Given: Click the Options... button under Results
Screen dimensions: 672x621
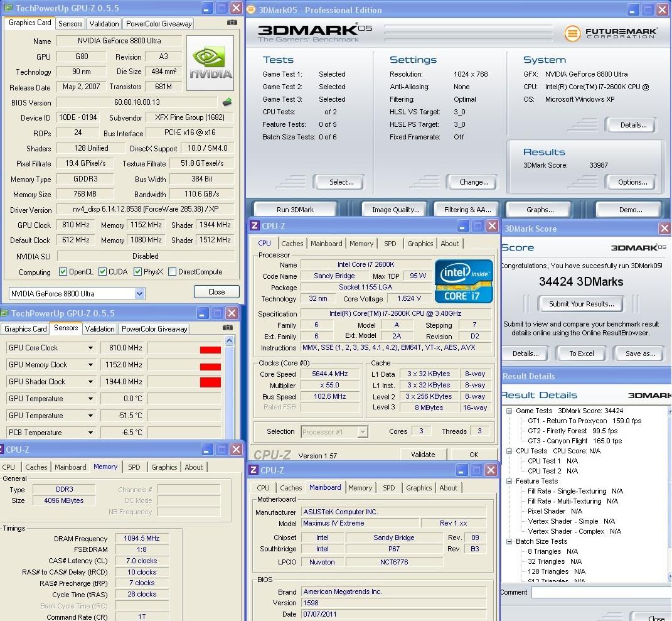Looking at the screenshot, I should pyautogui.click(x=632, y=182).
